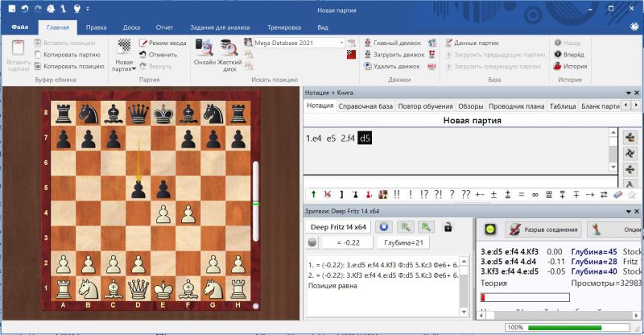This screenshot has height=335, width=644.
Task: Click the Input mode (Режим ввода) icon
Action: pos(143,43)
